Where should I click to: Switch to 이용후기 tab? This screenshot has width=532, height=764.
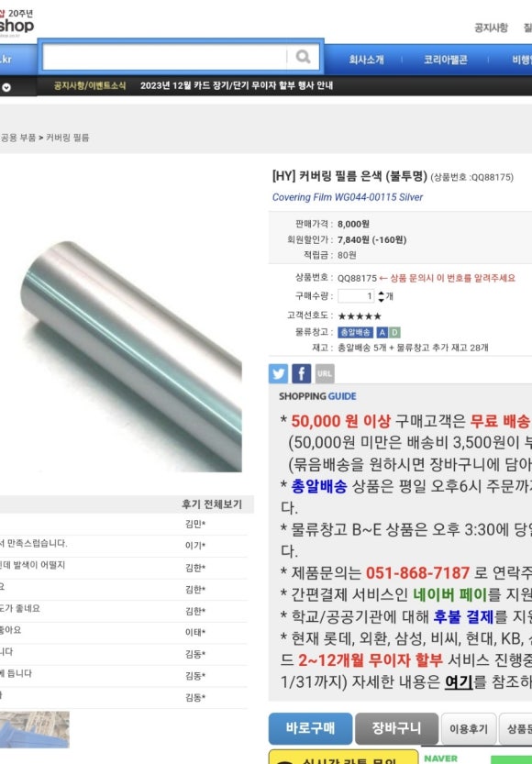click(x=468, y=729)
